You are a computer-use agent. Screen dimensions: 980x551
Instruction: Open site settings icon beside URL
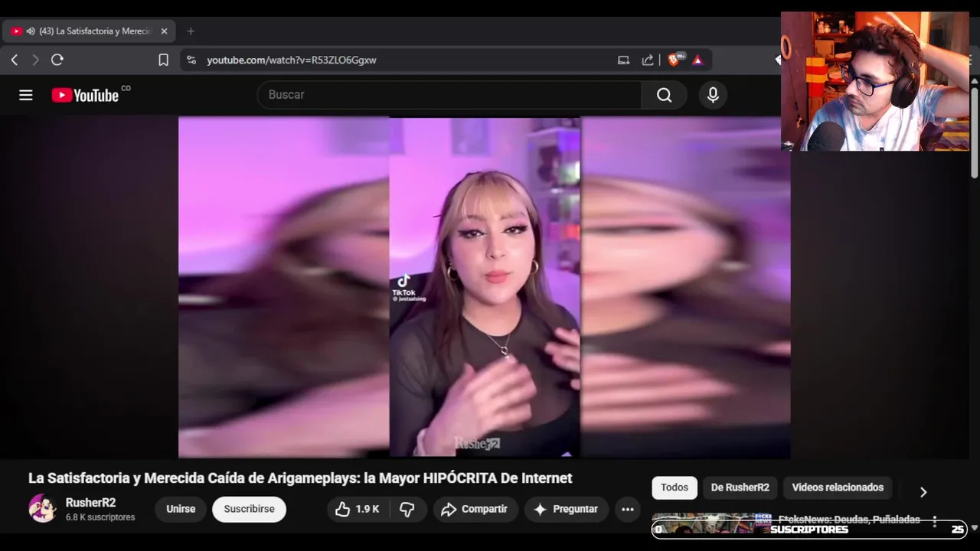coord(191,60)
